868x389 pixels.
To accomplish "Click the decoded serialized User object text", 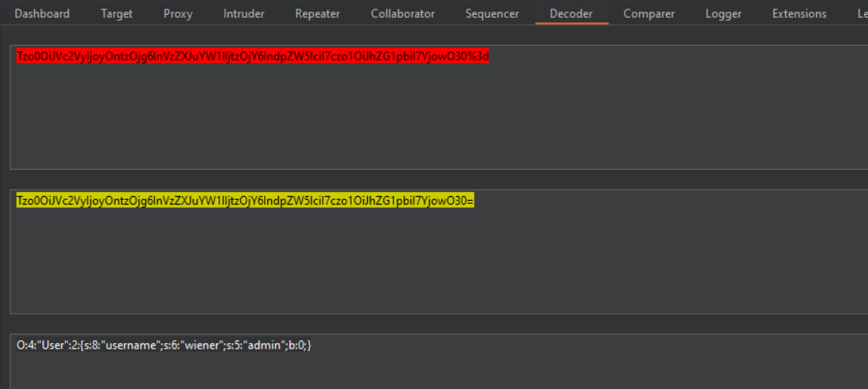I will pos(164,346).
